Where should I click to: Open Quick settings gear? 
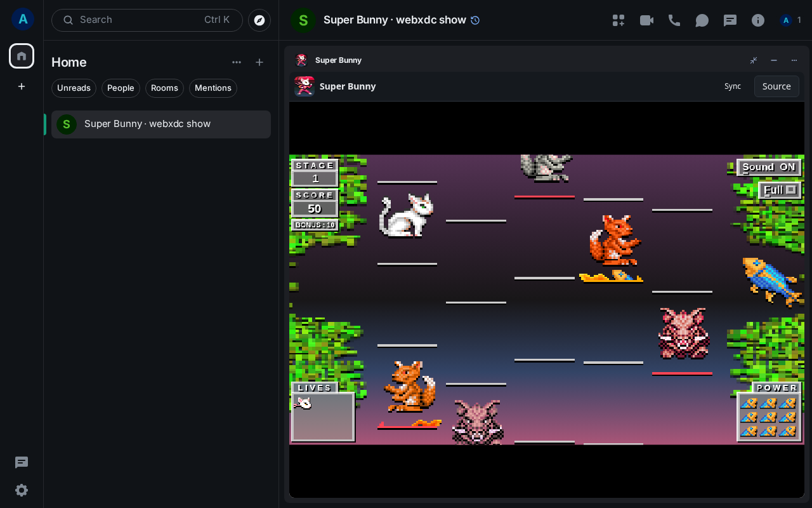tap(22, 490)
